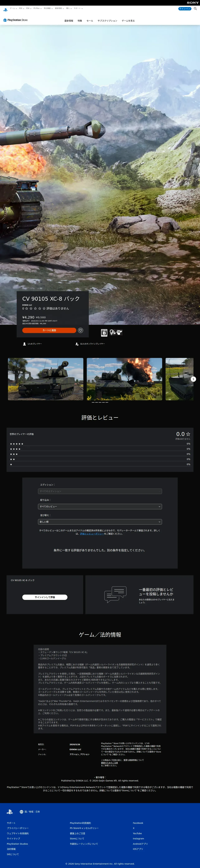Screen dimensions: 200x868
Task: Open the Instagram footer link
Action: tap(138, 839)
